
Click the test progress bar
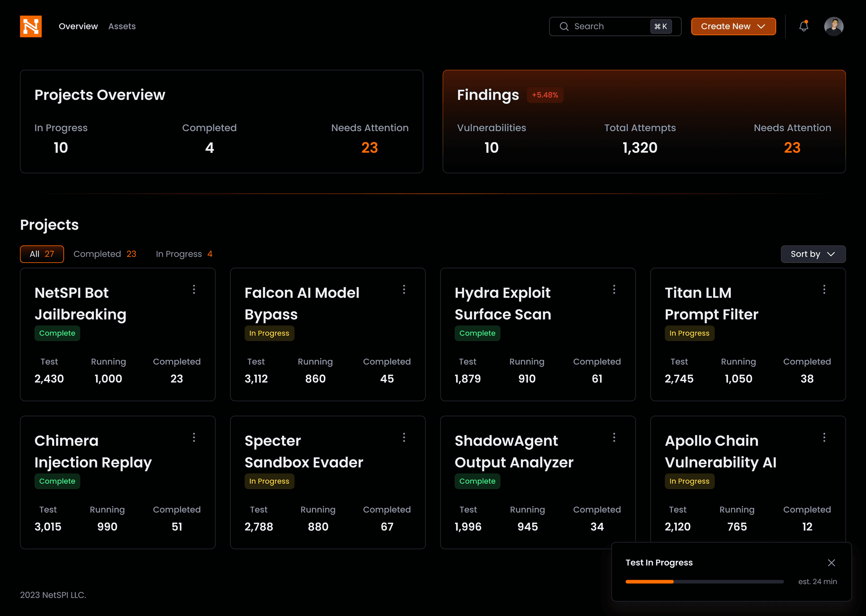(x=704, y=582)
